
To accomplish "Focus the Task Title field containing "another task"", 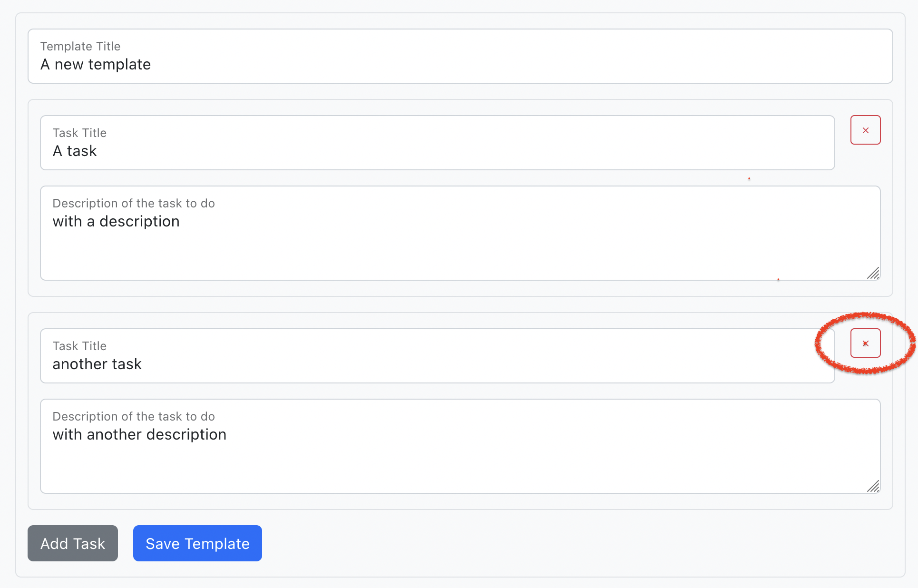I will tap(437, 356).
